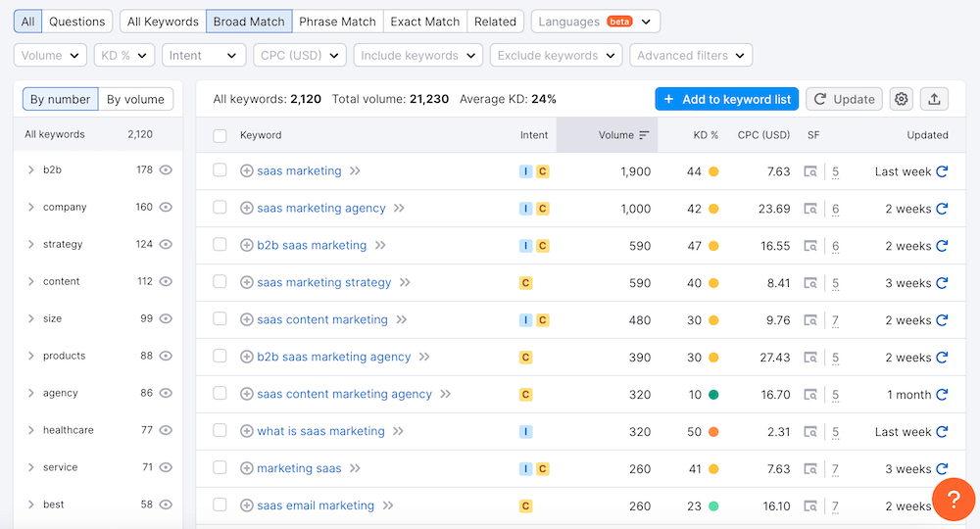Image resolution: width=980 pixels, height=529 pixels.
Task: Click Add to keyword list button
Action: tap(726, 99)
